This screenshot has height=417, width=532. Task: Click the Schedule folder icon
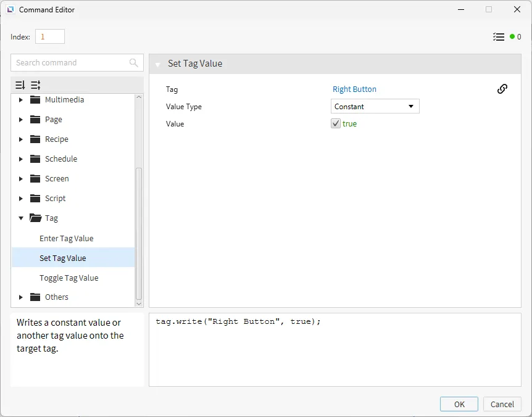(x=35, y=159)
